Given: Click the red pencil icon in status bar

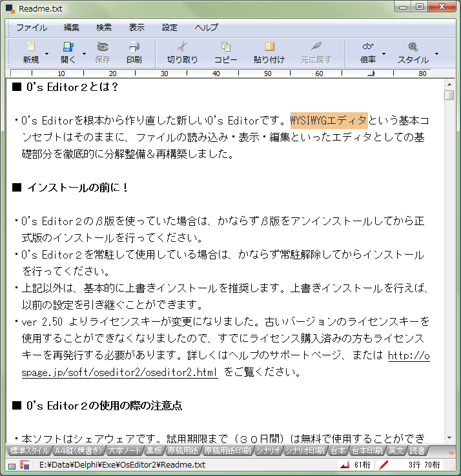Looking at the screenshot, I should point(384,465).
